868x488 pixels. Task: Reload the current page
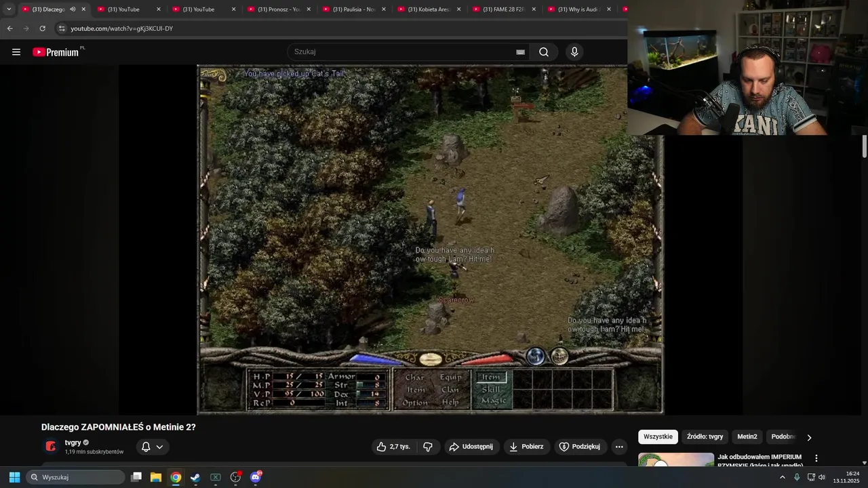pyautogui.click(x=42, y=28)
